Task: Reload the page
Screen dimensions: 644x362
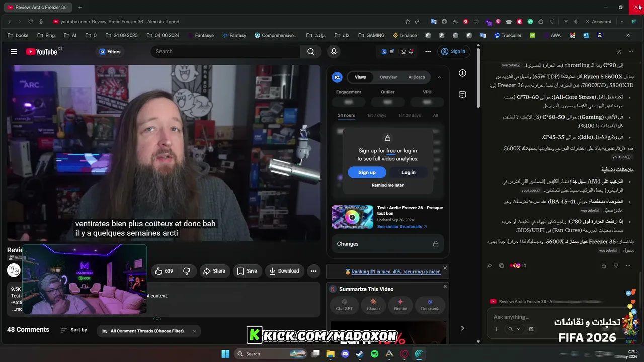Action: pos(30,22)
